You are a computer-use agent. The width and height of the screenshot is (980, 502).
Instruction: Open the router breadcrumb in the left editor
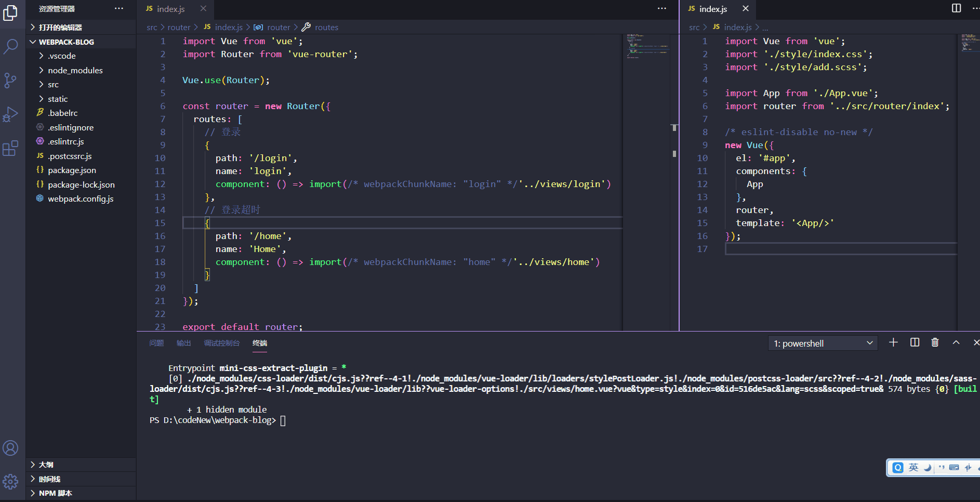(x=179, y=27)
